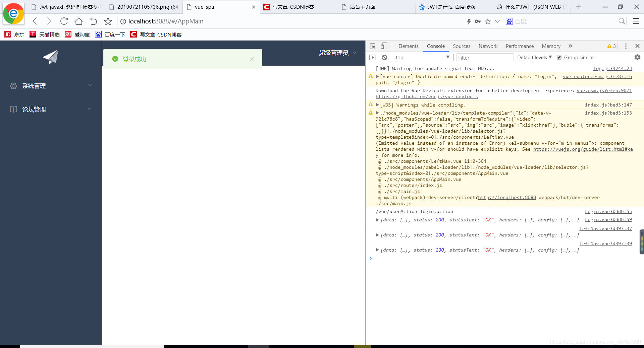Clear the console with ban icon

pos(384,58)
